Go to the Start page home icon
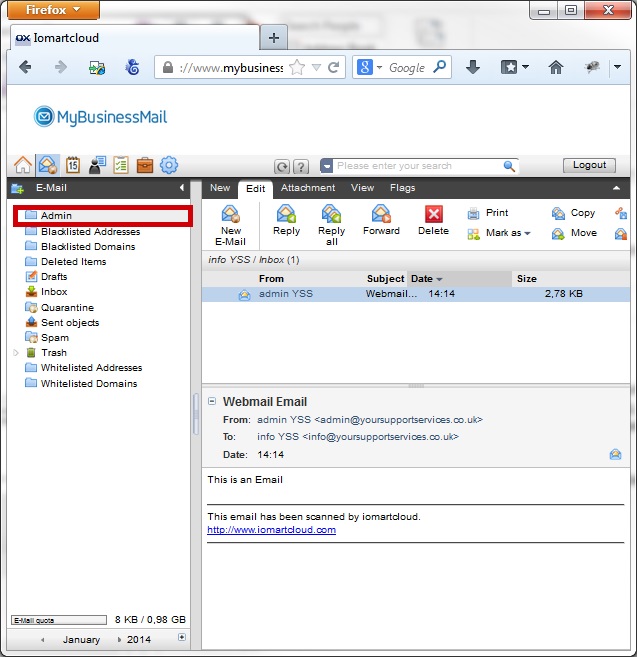The image size is (637, 657). point(23,165)
